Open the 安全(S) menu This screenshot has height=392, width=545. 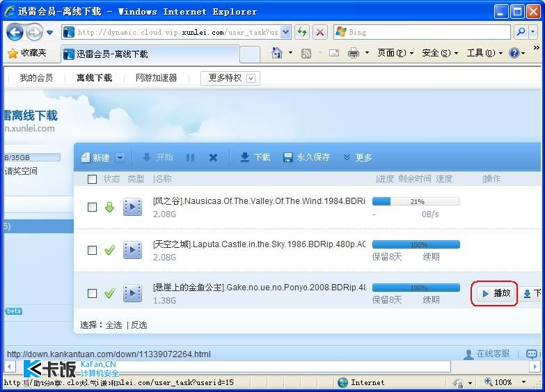click(x=440, y=53)
